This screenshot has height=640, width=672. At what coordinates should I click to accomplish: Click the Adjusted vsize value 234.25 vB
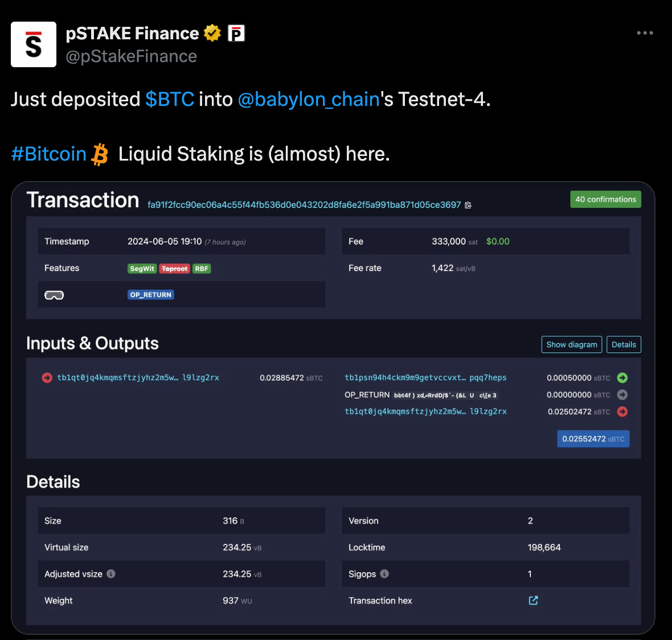[242, 574]
